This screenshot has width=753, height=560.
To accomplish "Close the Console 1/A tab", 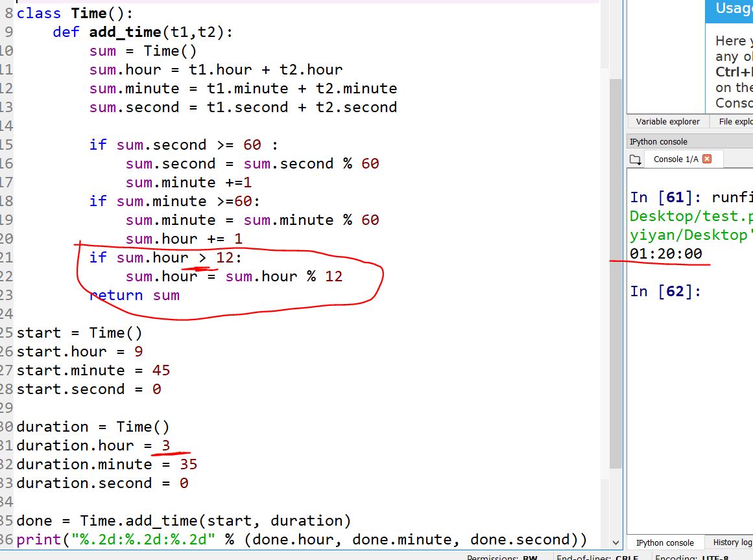I will coord(707,159).
